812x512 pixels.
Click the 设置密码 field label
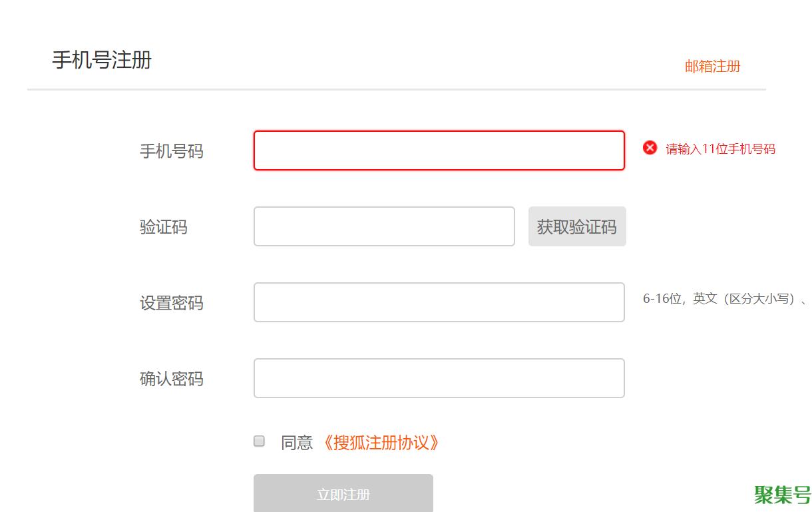[x=172, y=303]
